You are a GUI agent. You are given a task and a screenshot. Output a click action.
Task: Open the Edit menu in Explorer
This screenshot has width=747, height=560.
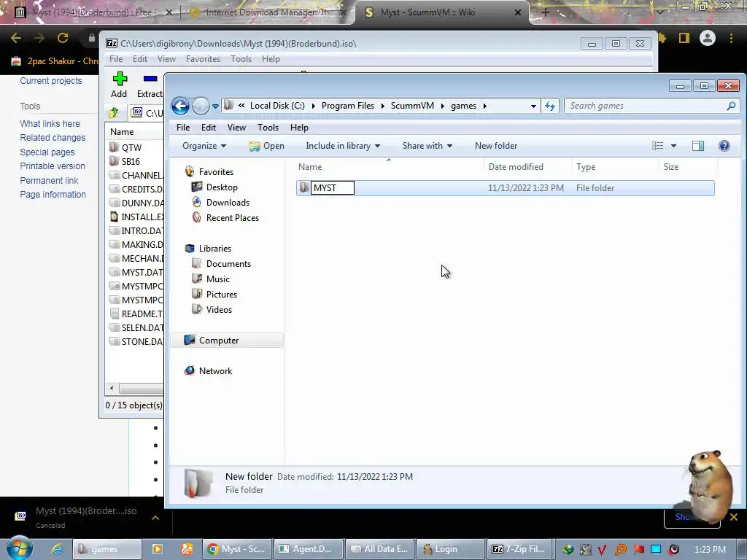pos(208,127)
